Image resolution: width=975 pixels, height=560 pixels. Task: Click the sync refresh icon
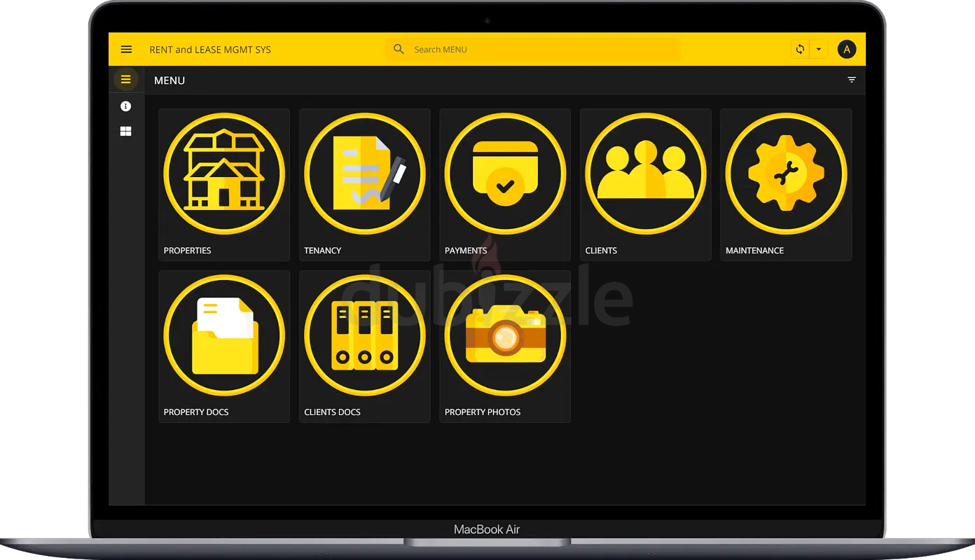click(800, 50)
